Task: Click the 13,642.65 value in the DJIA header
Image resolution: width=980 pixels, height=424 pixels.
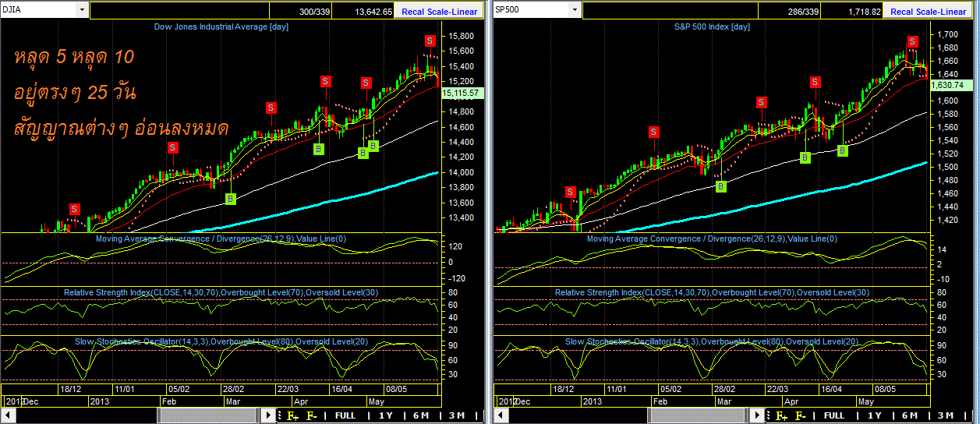Action: [373, 12]
